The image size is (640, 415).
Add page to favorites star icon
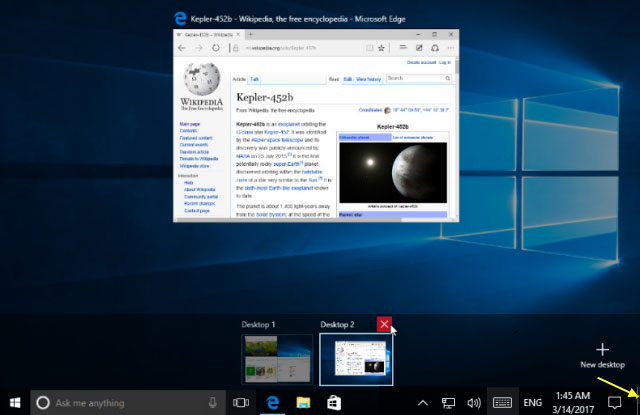[381, 48]
